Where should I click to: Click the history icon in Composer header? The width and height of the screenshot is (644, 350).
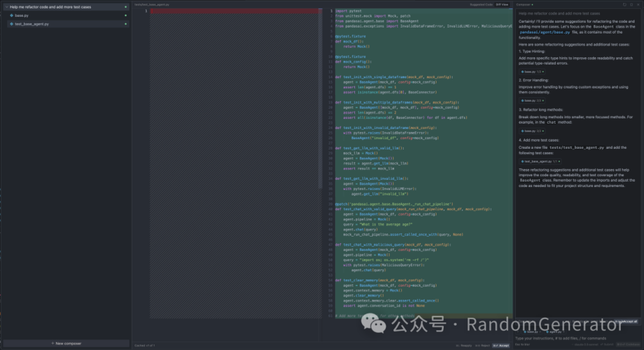tap(625, 5)
